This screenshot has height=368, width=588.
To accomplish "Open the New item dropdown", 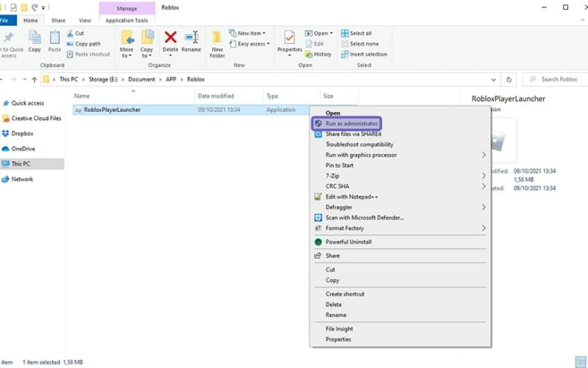I will click(x=247, y=33).
